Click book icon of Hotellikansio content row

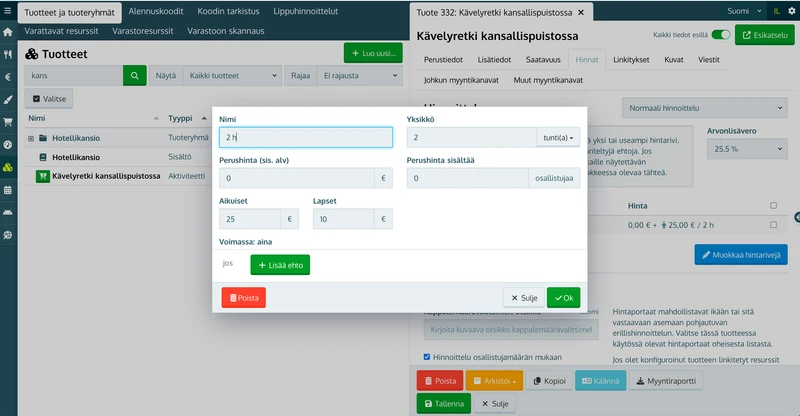[43, 157]
